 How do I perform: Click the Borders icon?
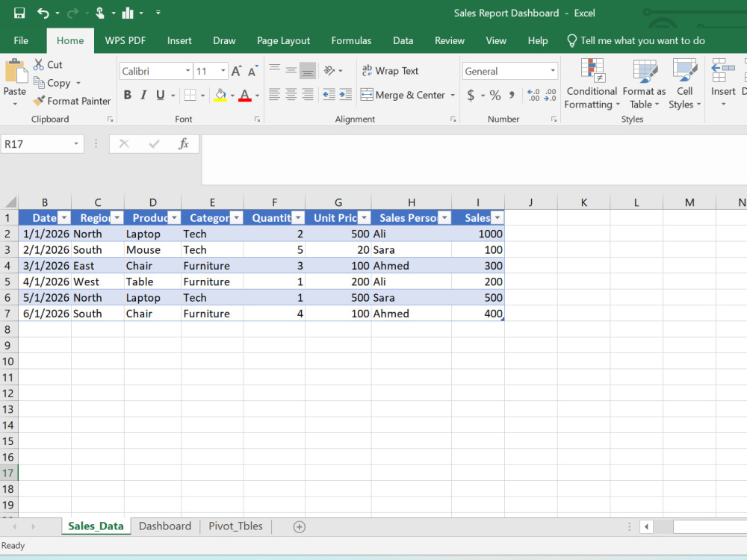click(190, 95)
